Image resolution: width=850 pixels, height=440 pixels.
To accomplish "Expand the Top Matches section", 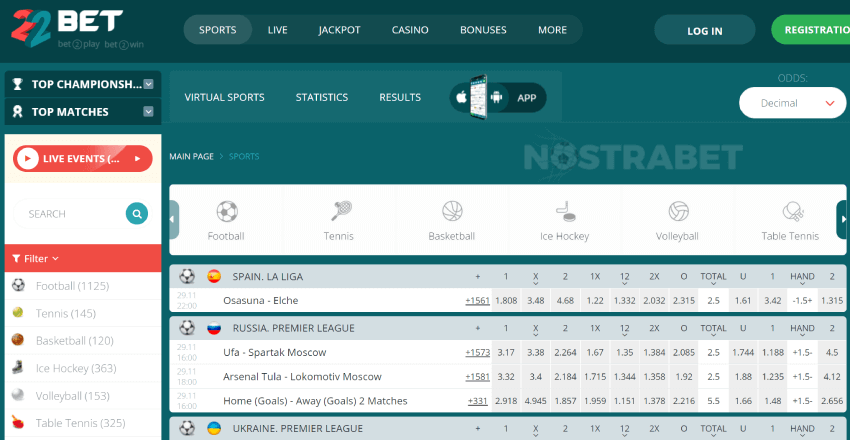I will [149, 112].
